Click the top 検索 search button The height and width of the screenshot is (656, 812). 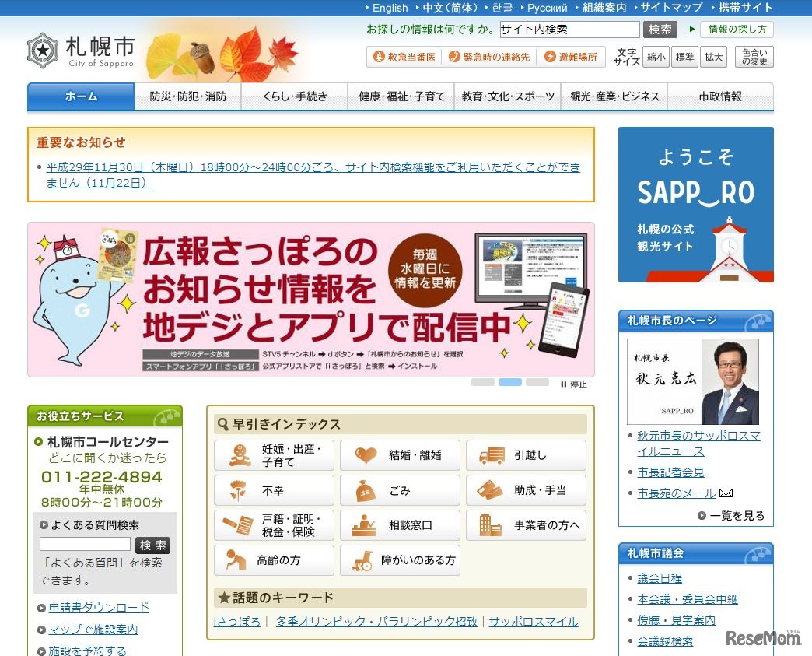click(660, 30)
